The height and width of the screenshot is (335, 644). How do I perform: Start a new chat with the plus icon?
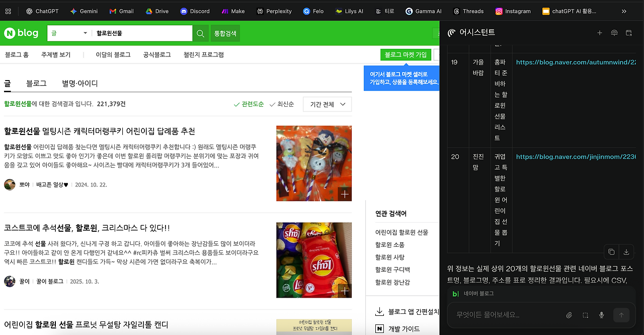pyautogui.click(x=599, y=32)
